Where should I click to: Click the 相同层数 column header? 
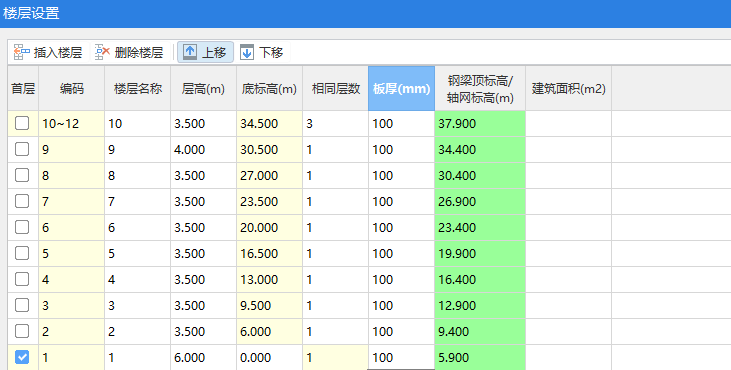click(x=336, y=89)
